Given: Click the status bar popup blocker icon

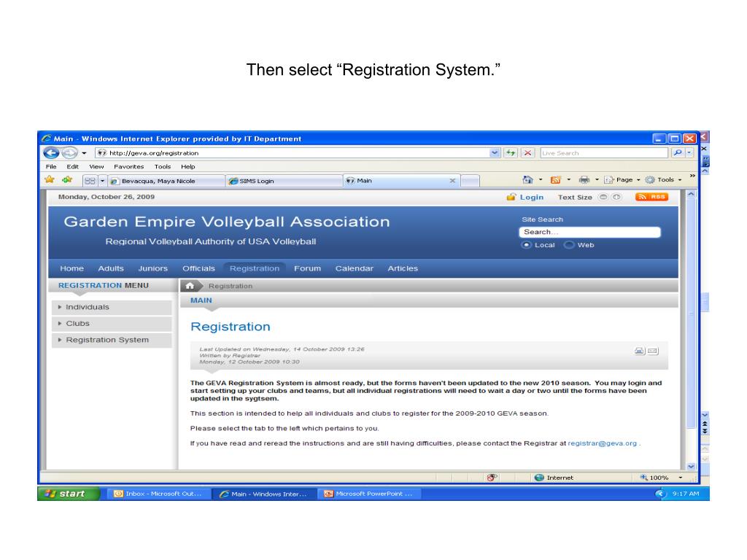Looking at the screenshot, I should pyautogui.click(x=492, y=478).
